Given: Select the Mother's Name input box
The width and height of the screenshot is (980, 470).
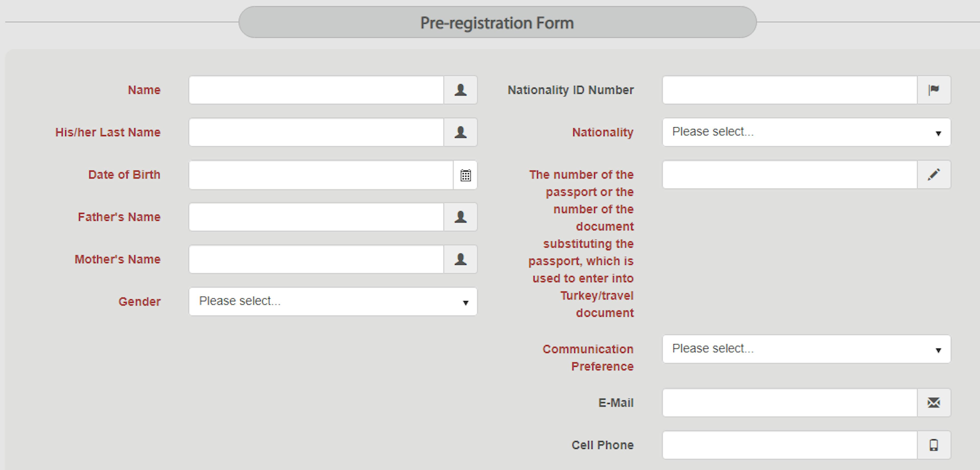Looking at the screenshot, I should (316, 259).
